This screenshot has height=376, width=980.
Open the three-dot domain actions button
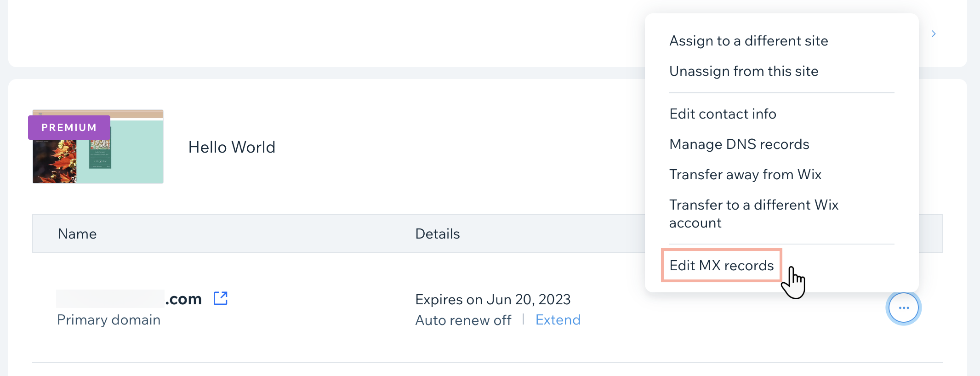click(x=903, y=308)
